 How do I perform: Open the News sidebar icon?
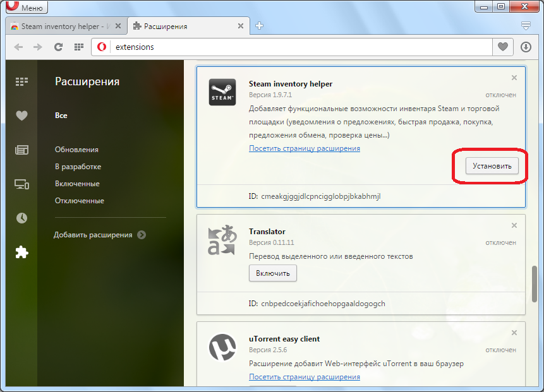tap(21, 150)
